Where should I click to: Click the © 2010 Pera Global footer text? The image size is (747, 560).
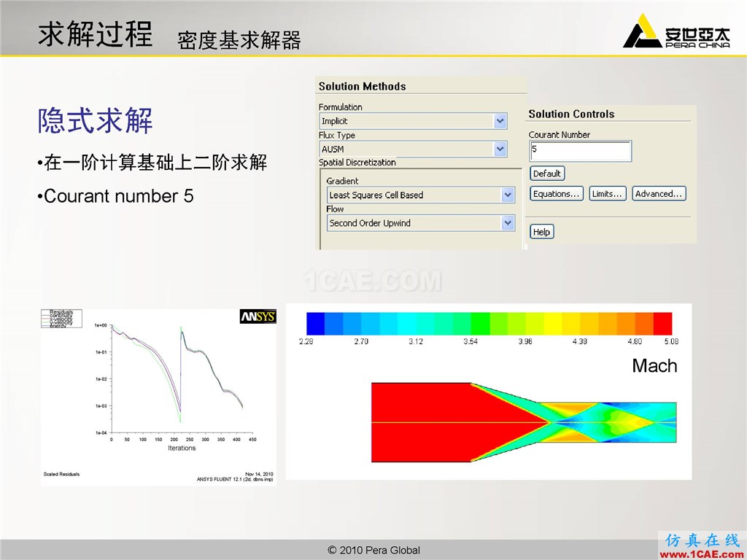[x=374, y=550]
